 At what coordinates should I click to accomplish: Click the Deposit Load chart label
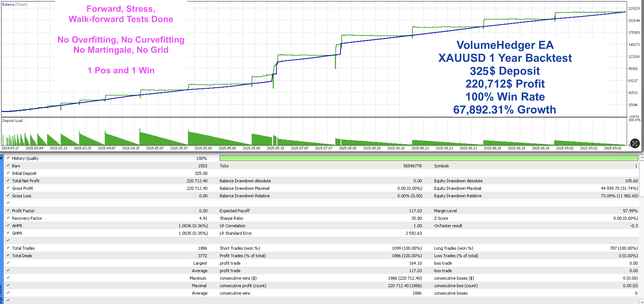point(12,121)
